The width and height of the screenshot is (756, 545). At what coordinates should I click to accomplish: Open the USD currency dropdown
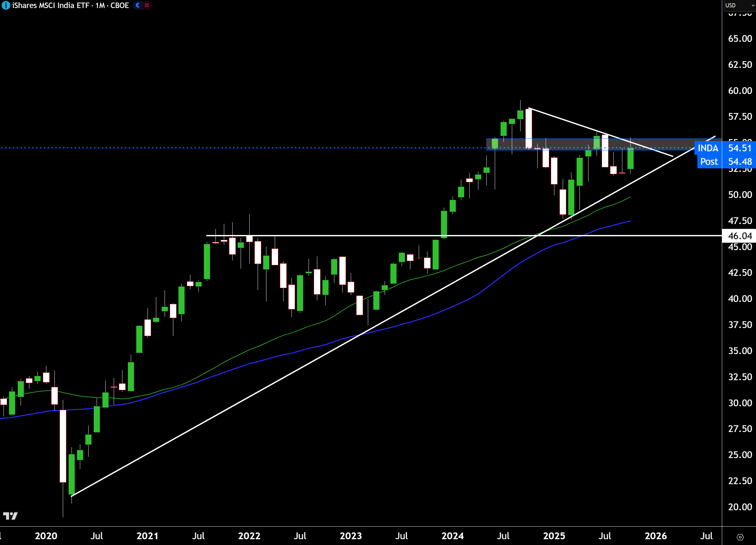(x=738, y=5)
